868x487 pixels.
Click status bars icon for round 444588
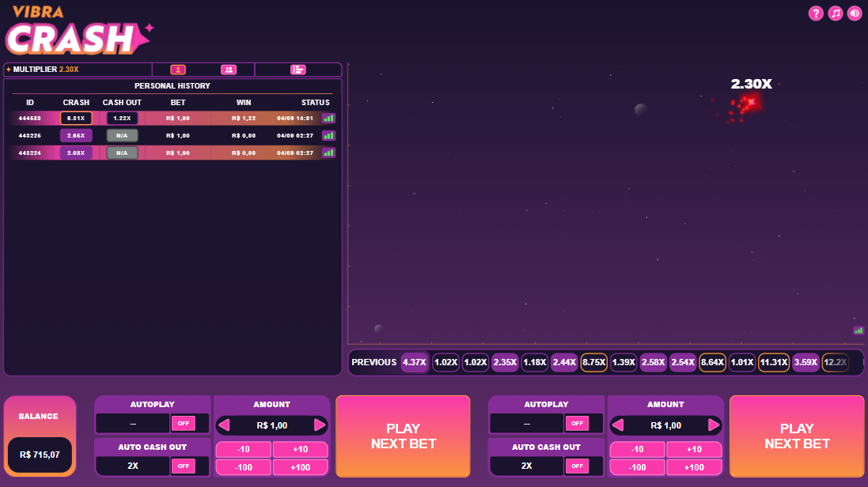[328, 119]
